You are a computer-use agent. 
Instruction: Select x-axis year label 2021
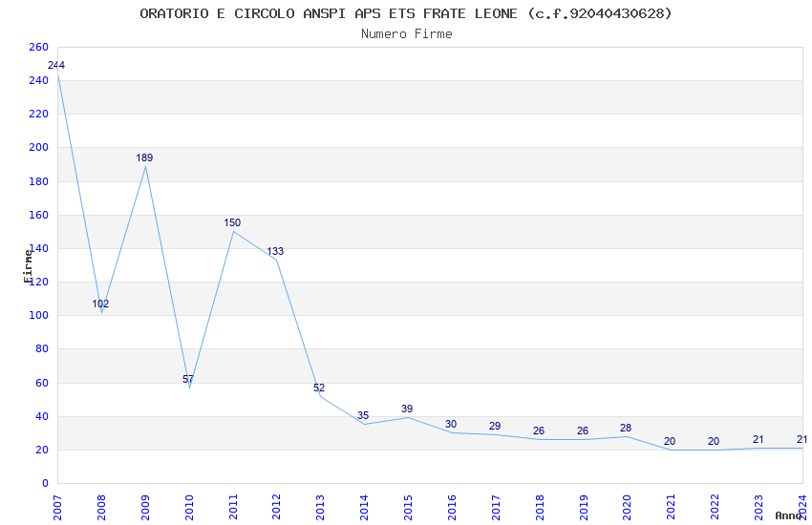coord(672,508)
